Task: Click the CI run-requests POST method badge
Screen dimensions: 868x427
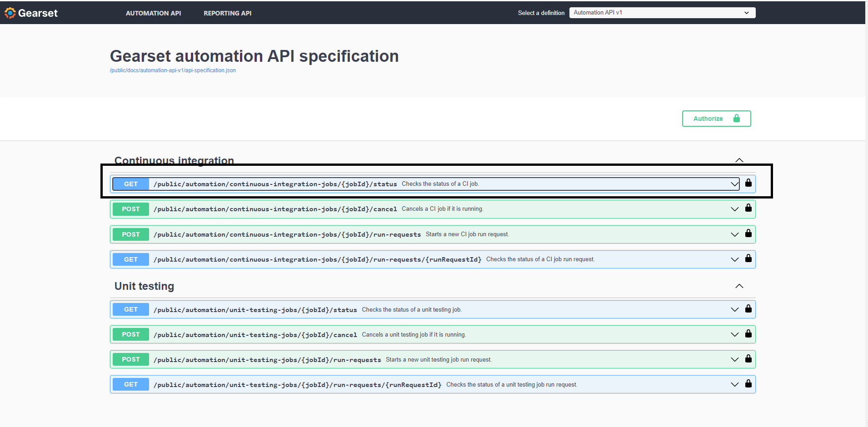Action: pos(131,234)
